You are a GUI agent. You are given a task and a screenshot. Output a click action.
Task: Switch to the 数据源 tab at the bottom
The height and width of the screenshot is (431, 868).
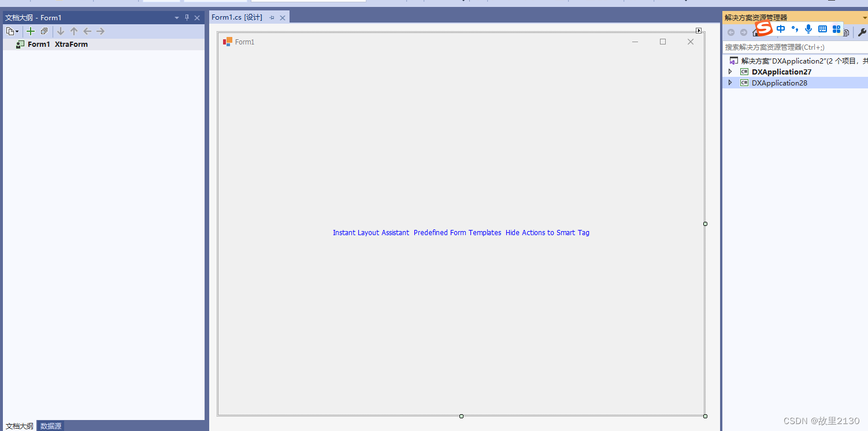(x=50, y=426)
